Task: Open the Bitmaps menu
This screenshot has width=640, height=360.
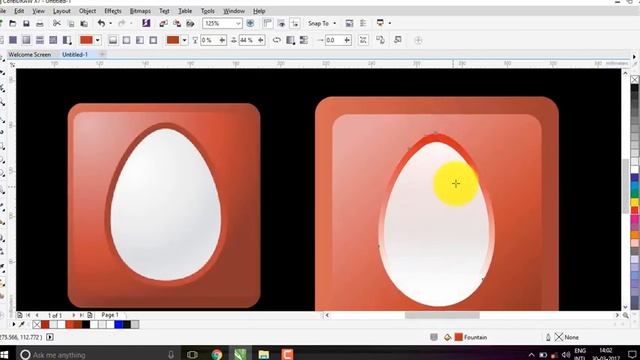Action: pyautogui.click(x=140, y=11)
